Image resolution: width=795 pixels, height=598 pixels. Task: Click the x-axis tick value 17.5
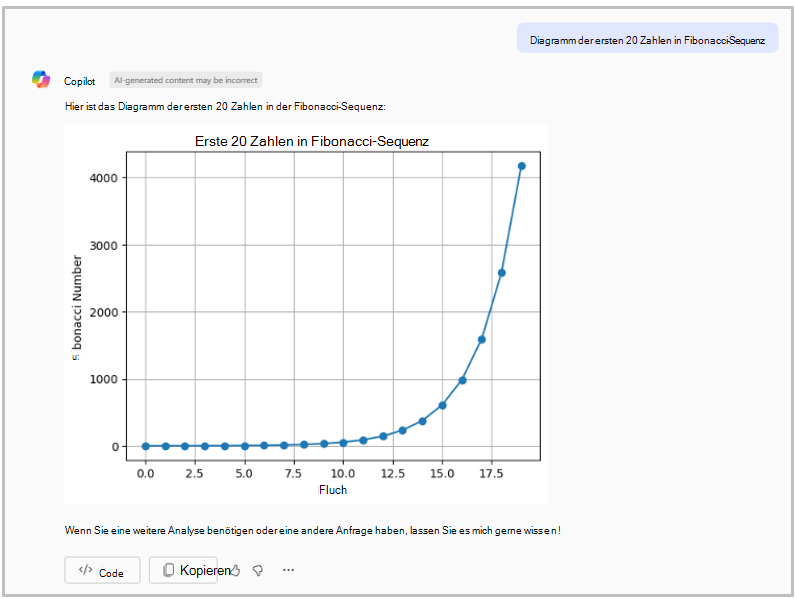[x=491, y=473]
